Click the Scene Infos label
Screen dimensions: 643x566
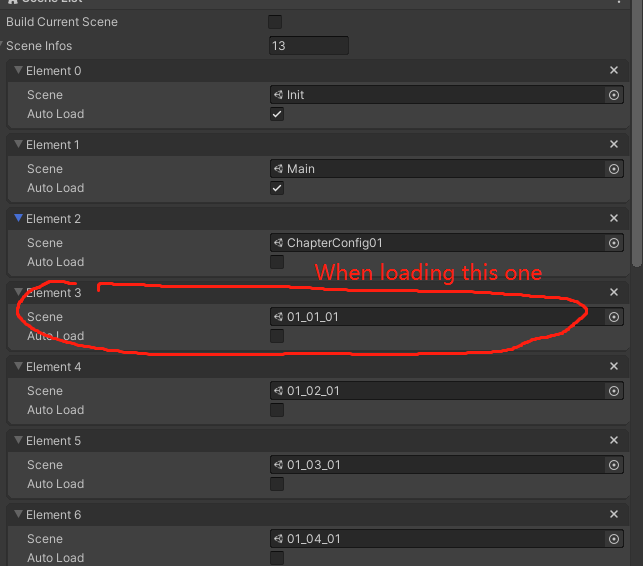click(x=39, y=46)
